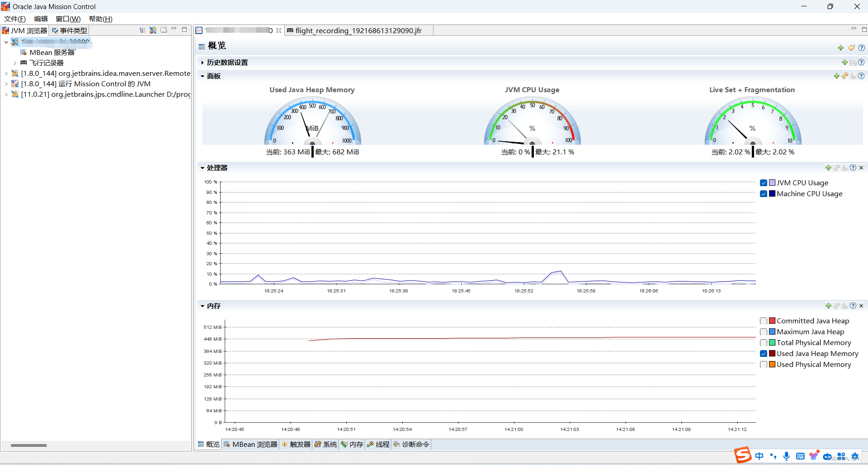
Task: Uncheck Machine CPU Usage series
Action: pos(764,193)
